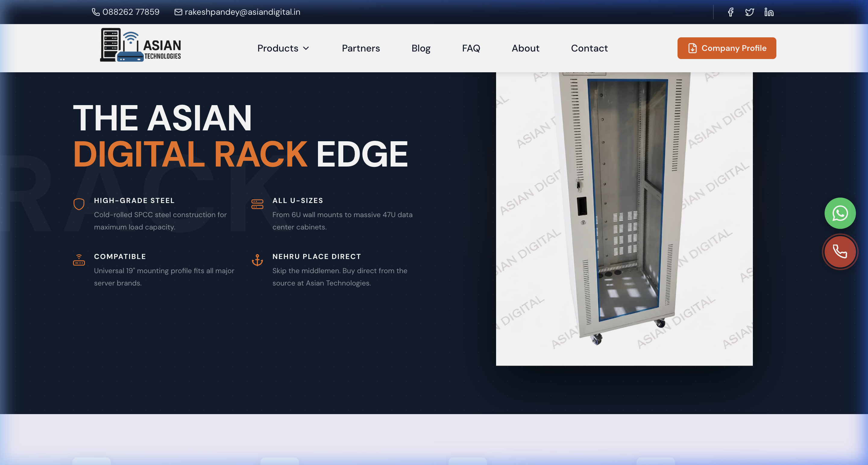The height and width of the screenshot is (465, 868).
Task: Click the From 6U wall mounts description
Action: tap(342, 221)
